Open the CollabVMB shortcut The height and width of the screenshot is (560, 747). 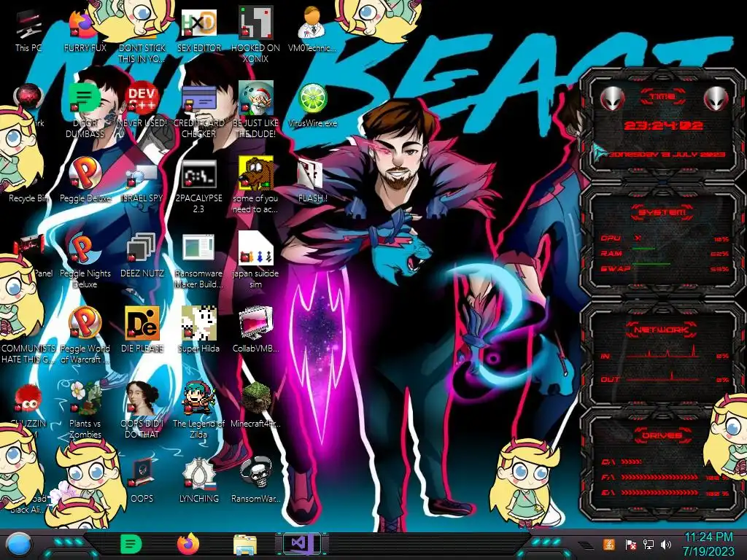tap(255, 330)
